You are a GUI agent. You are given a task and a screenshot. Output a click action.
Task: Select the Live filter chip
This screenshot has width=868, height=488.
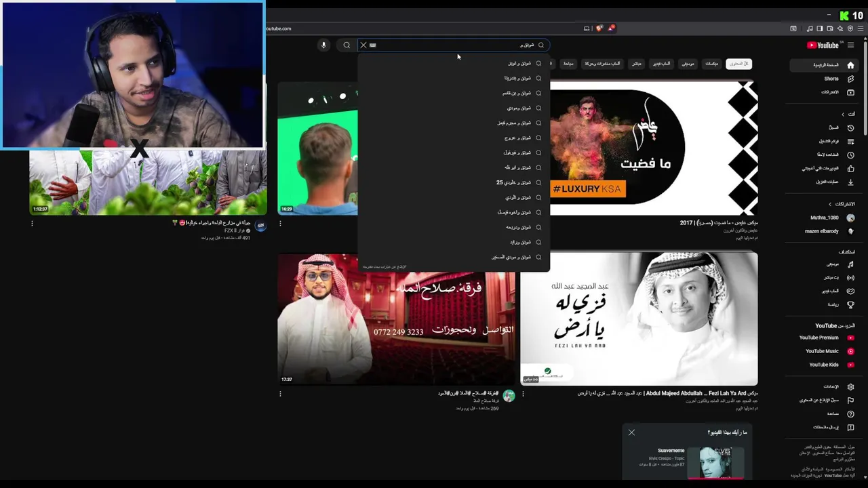(636, 64)
